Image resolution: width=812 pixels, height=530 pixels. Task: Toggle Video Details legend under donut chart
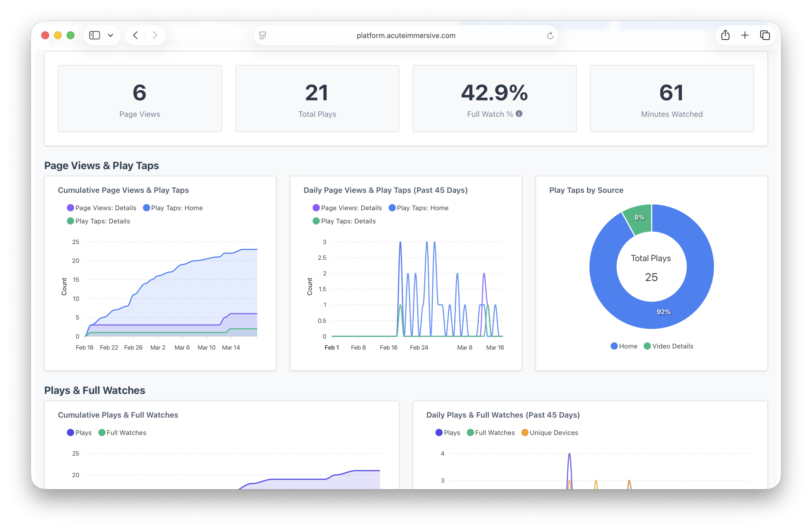point(668,346)
